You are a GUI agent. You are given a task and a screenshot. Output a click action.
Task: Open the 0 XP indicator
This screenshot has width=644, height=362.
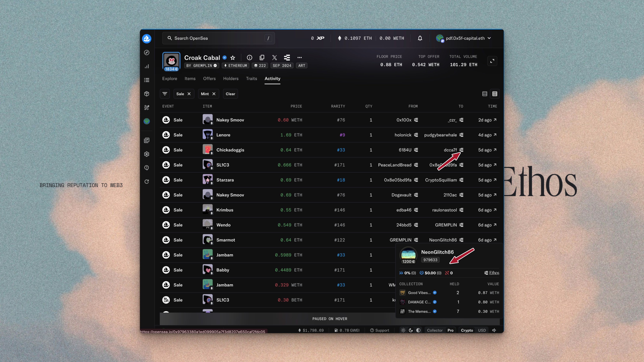[x=317, y=38]
